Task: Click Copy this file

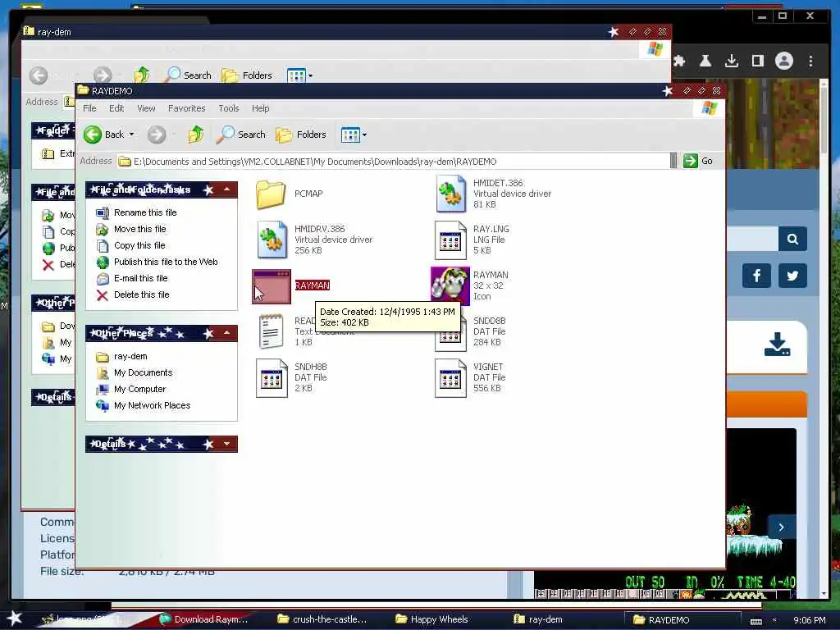Action: (x=139, y=245)
